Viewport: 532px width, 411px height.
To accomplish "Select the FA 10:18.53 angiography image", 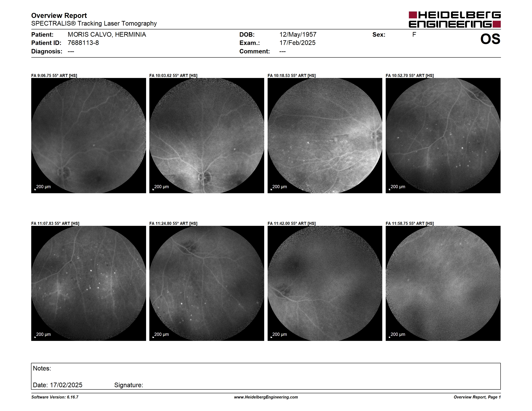I will pyautogui.click(x=325, y=136).
